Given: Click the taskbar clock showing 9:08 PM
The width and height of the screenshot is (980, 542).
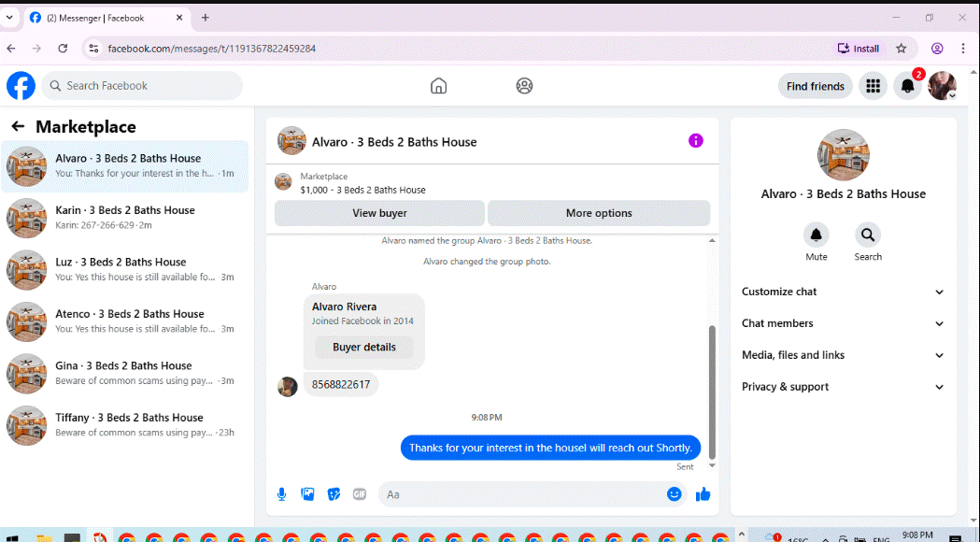Looking at the screenshot, I should click(x=917, y=535).
